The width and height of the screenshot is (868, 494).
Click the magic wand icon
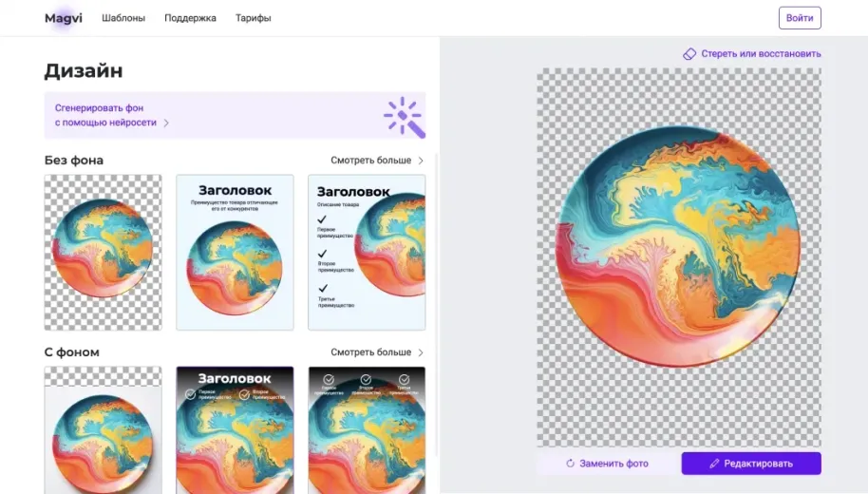tap(404, 116)
